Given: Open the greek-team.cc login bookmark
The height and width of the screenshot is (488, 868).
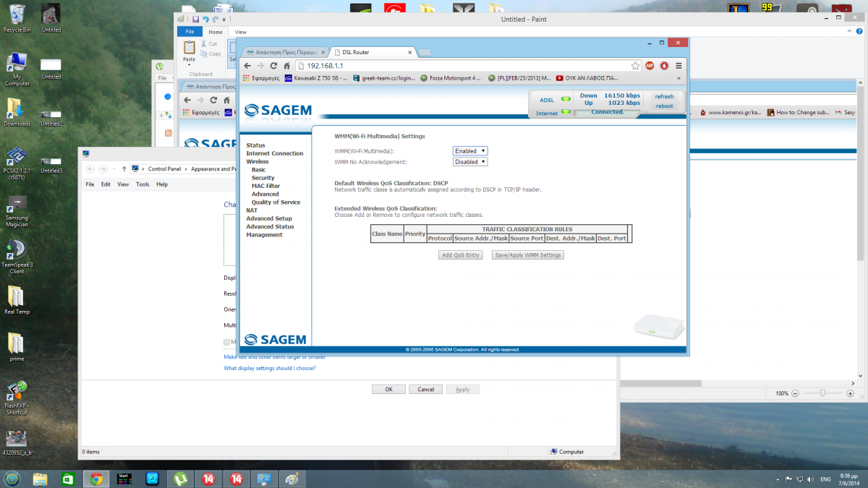Looking at the screenshot, I should pos(384,78).
